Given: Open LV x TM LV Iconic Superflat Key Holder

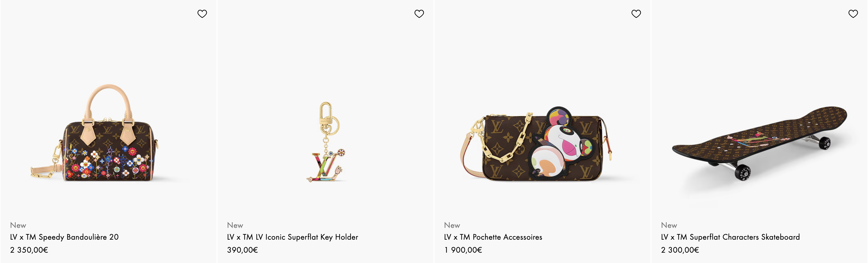Looking at the screenshot, I should (x=293, y=237).
